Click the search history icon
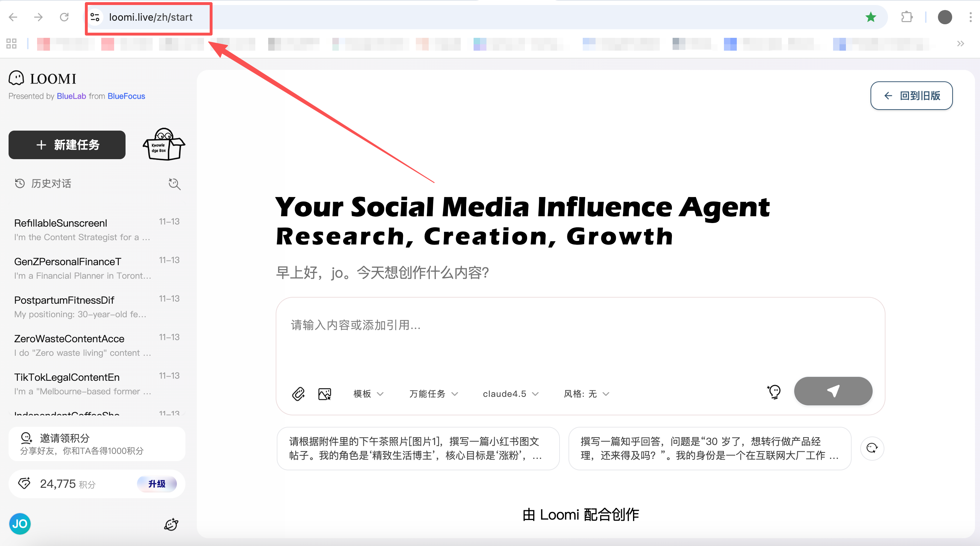 point(174,184)
